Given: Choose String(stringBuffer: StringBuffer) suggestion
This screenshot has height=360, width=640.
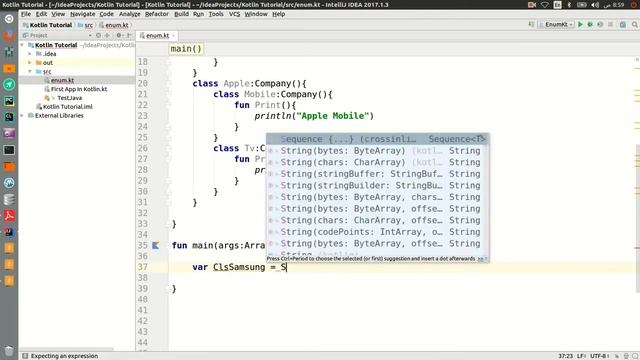Looking at the screenshot, I should [x=378, y=174].
